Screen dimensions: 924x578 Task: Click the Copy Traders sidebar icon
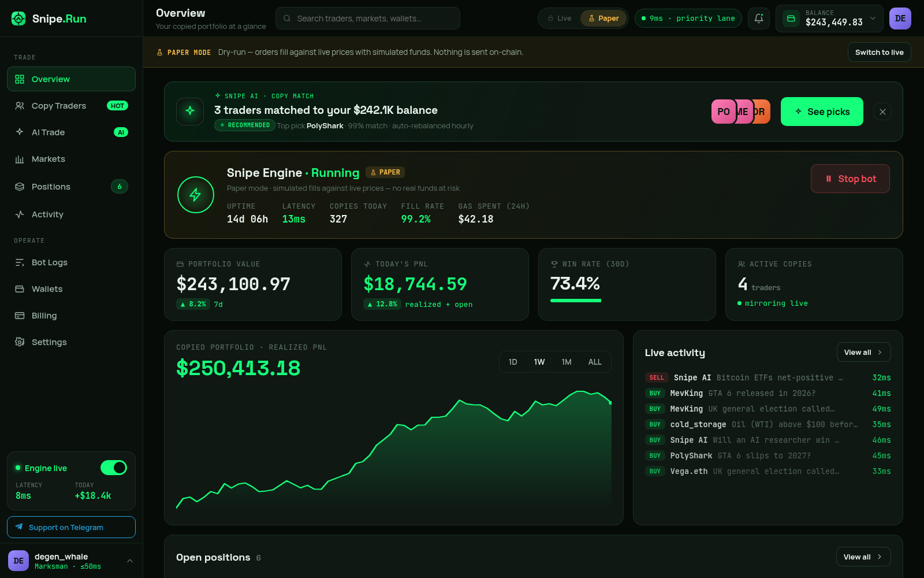[x=20, y=106]
